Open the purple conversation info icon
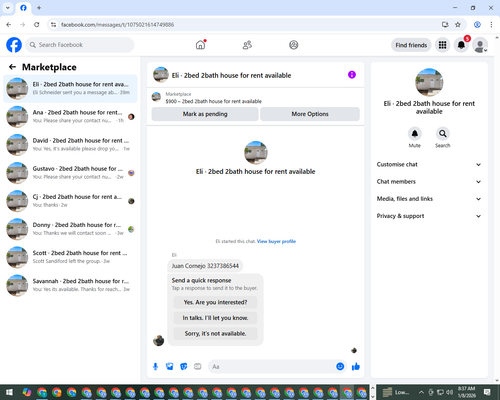 coord(352,75)
